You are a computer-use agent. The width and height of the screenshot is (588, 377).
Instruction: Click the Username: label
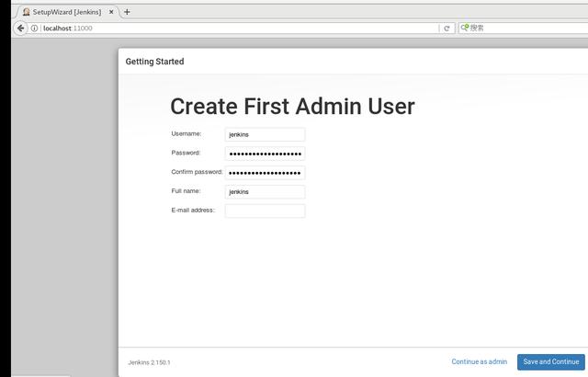click(187, 133)
